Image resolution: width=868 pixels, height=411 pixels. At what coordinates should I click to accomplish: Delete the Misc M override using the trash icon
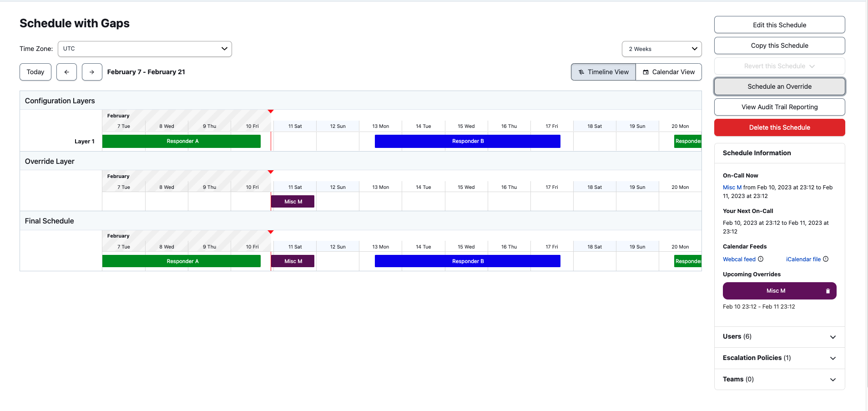828,290
